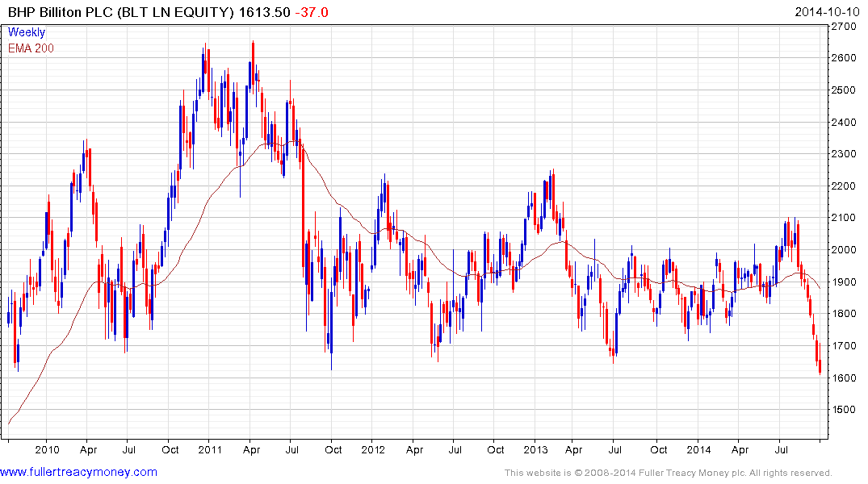Image resolution: width=868 pixels, height=484 pixels.
Task: Click the 2400 price axis label
Action: [x=845, y=122]
